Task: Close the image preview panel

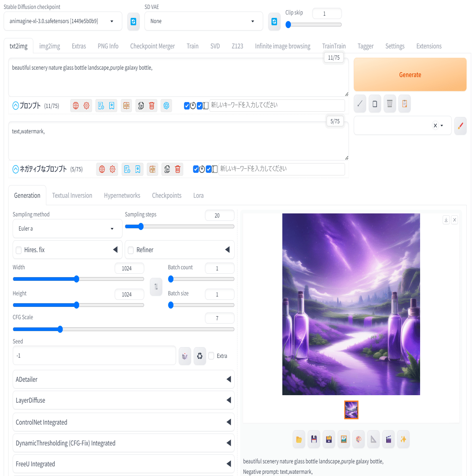Action: [x=454, y=220]
